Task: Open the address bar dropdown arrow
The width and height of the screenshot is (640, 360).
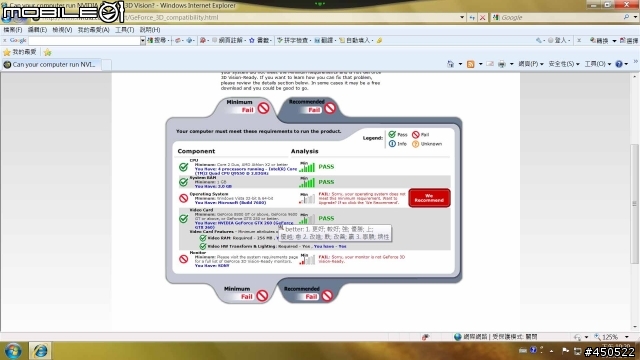Action: coord(462,18)
